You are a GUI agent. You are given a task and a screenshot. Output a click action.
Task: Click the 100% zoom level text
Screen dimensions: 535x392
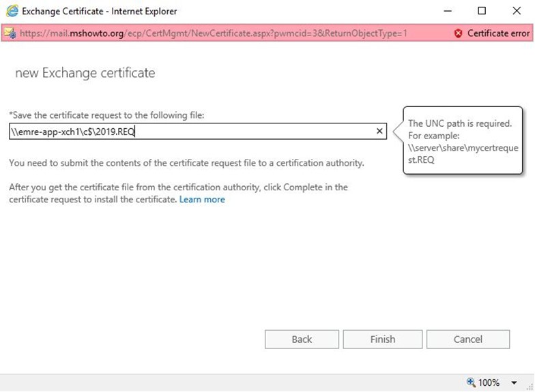click(x=489, y=382)
